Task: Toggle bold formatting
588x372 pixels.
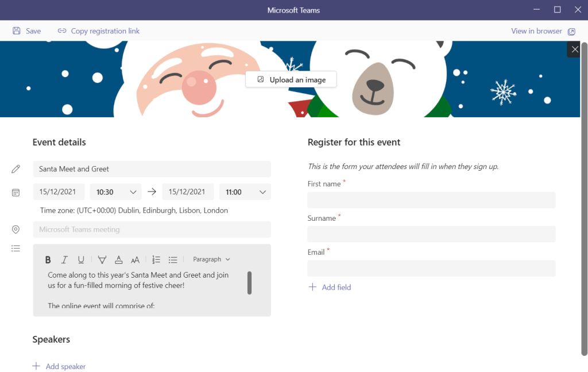Action: [x=48, y=259]
